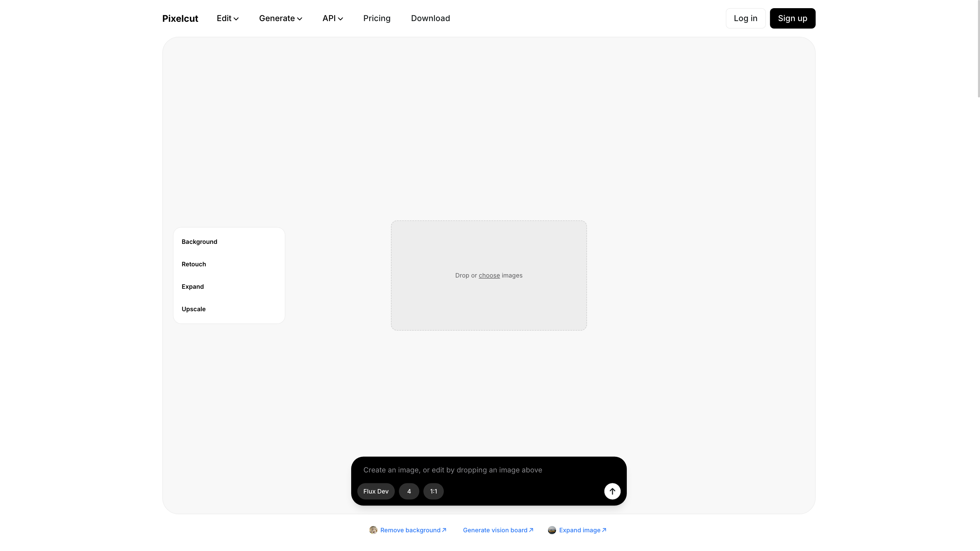Select Upscale in the tools panel
Image resolution: width=980 pixels, height=551 pixels.
[193, 309]
